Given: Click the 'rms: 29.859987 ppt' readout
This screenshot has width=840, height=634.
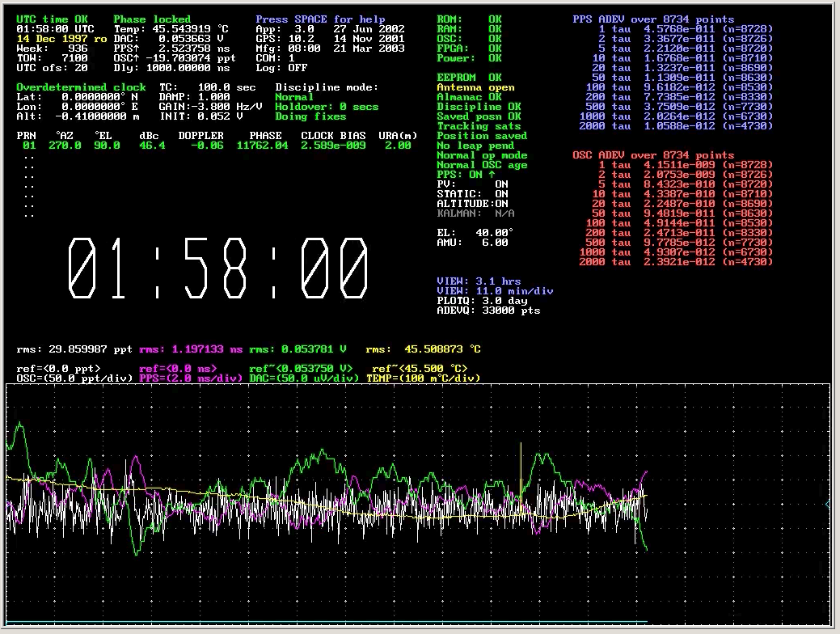Looking at the screenshot, I should [x=74, y=349].
